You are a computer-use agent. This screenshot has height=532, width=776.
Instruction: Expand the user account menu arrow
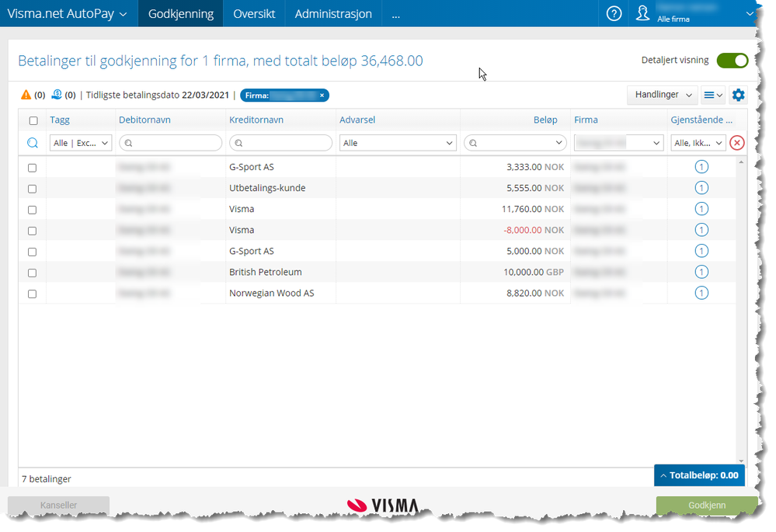pos(750,14)
